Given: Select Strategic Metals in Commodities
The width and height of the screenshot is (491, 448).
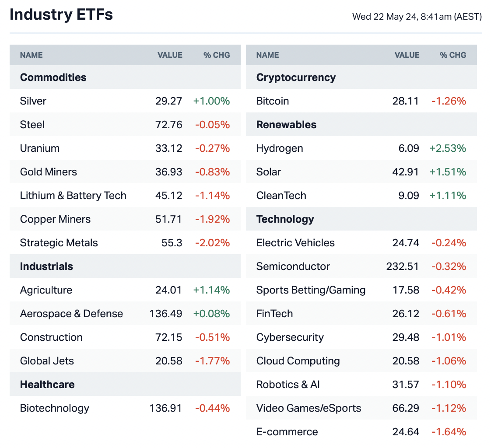Looking at the screenshot, I should [x=59, y=243].
